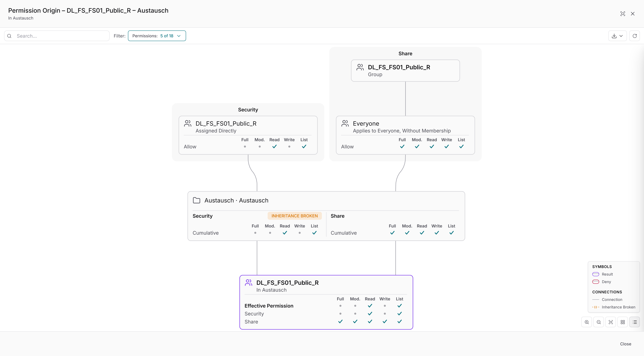The height and width of the screenshot is (356, 644).
Task: Zoom out of the diagram
Action: coord(599,322)
